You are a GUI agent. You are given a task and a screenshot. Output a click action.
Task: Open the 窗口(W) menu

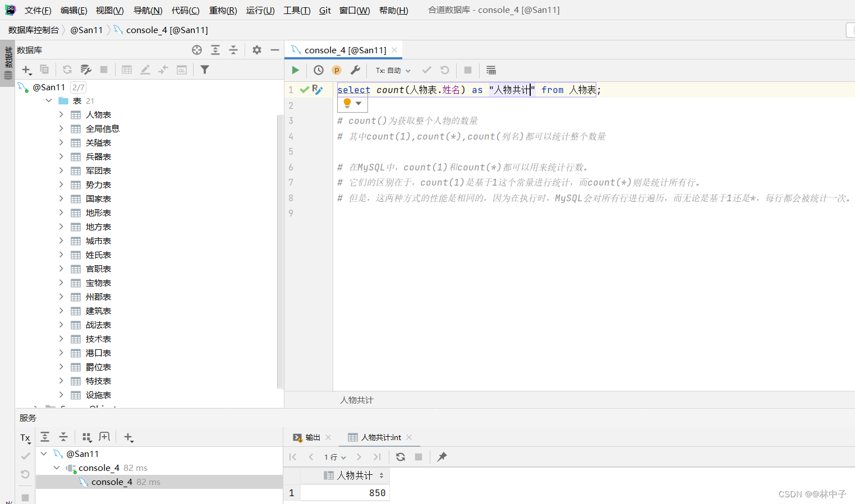point(355,10)
